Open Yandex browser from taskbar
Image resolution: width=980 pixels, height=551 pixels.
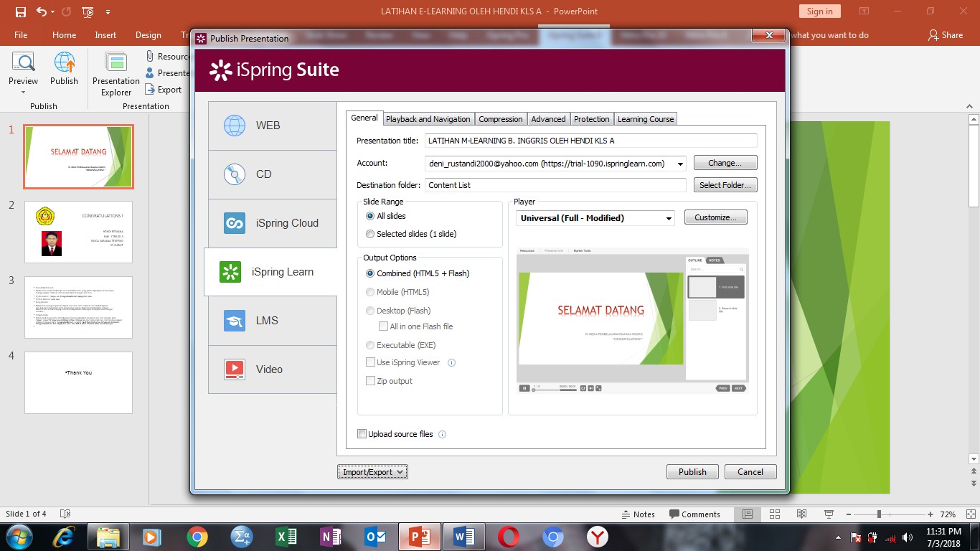pyautogui.click(x=598, y=536)
